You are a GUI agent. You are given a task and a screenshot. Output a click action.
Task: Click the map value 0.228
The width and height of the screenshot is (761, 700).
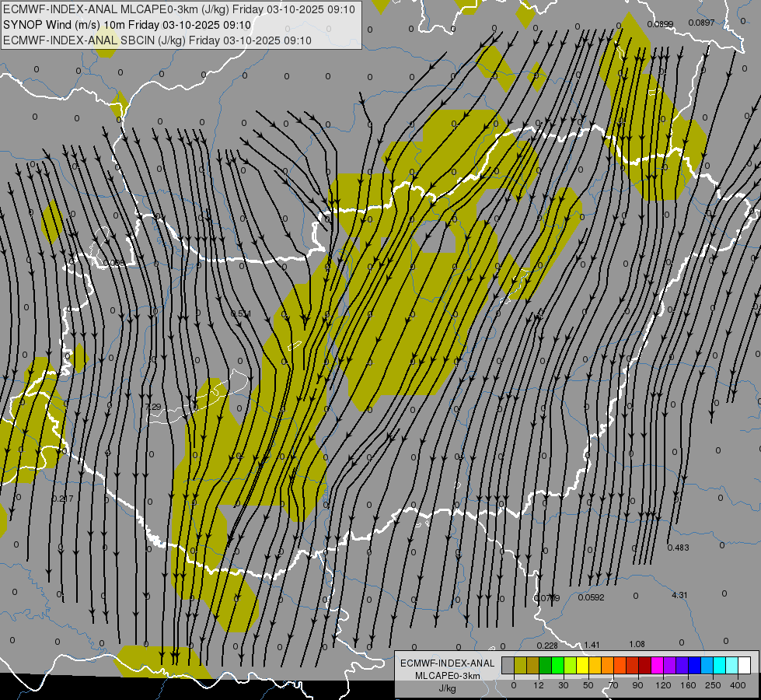click(x=547, y=646)
